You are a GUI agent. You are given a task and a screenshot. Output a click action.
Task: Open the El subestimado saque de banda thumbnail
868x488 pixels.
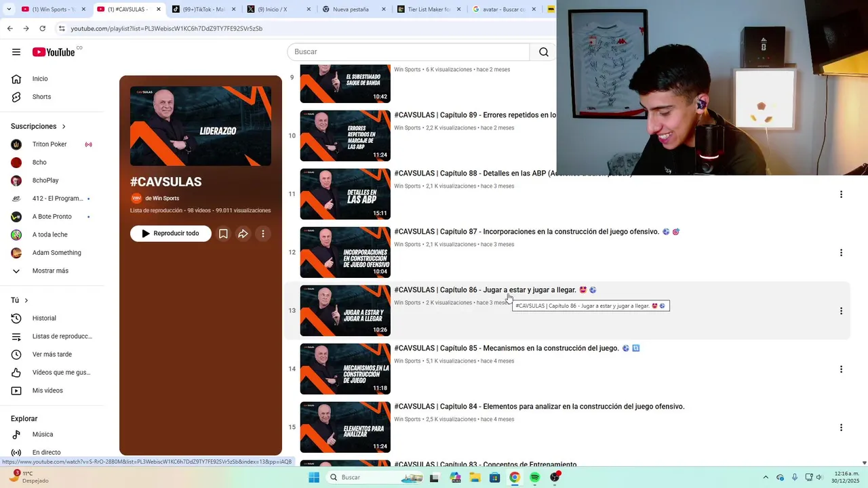point(345,83)
